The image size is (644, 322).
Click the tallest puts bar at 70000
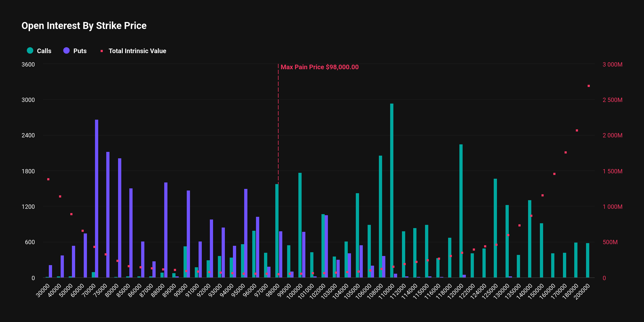click(x=97, y=199)
